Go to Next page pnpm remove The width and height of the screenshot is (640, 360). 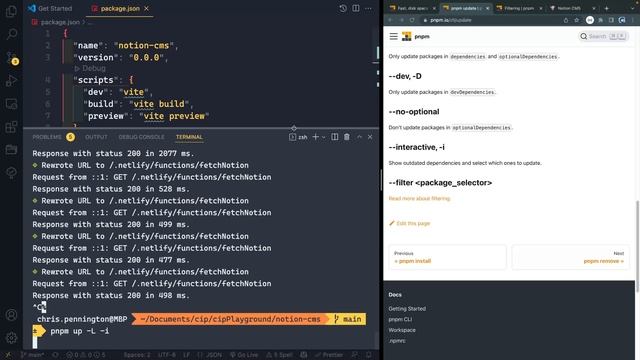coord(571,257)
